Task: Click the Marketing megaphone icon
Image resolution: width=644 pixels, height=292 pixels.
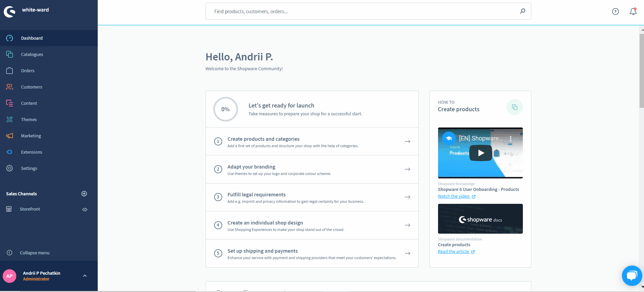Action: pos(10,136)
